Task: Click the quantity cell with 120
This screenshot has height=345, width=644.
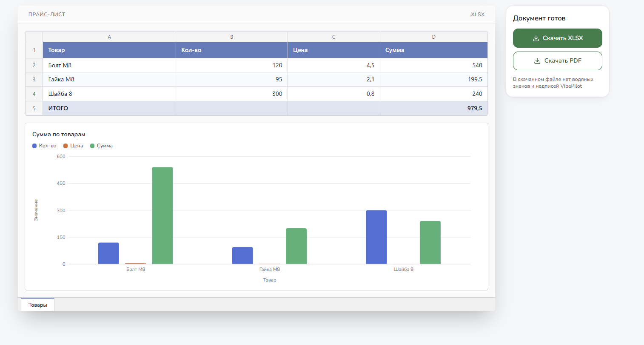Action: tap(232, 65)
